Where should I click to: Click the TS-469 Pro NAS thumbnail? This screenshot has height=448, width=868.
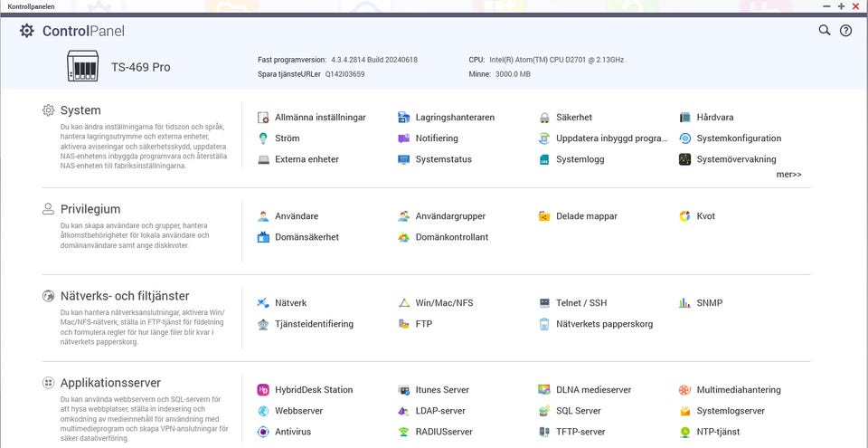82,66
